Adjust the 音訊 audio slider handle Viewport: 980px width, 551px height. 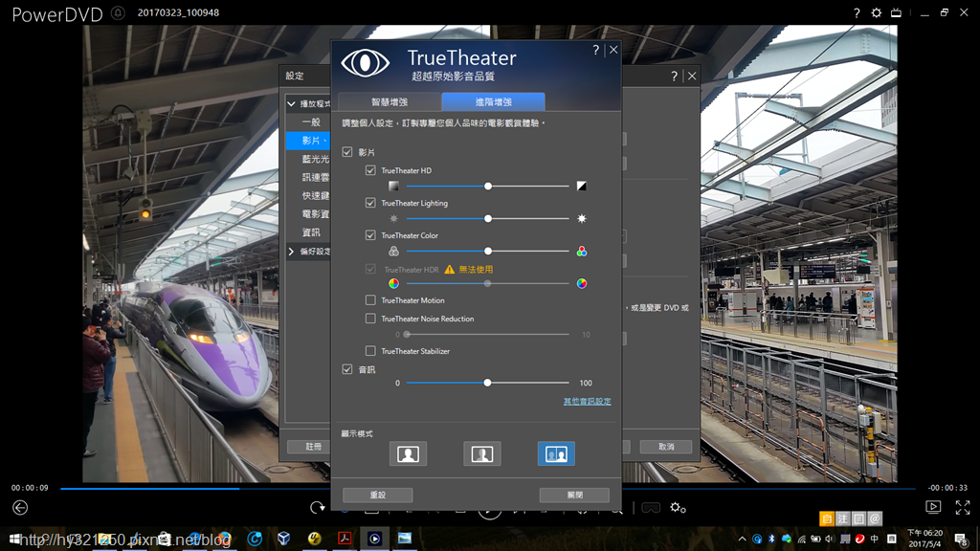pos(487,383)
